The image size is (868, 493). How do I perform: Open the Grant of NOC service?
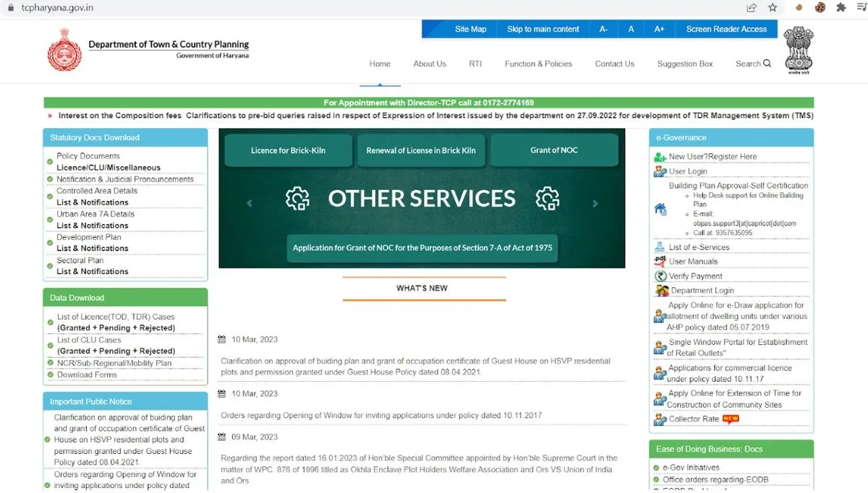tap(554, 150)
